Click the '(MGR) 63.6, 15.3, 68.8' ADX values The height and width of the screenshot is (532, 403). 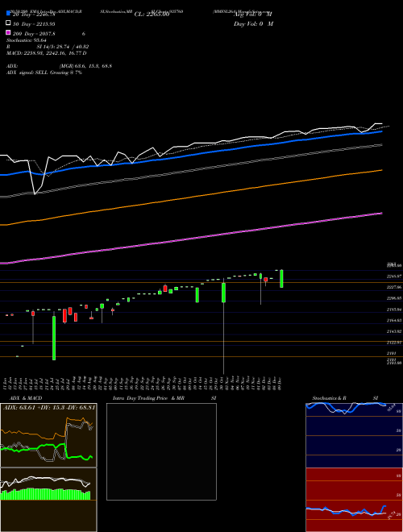tap(85, 66)
